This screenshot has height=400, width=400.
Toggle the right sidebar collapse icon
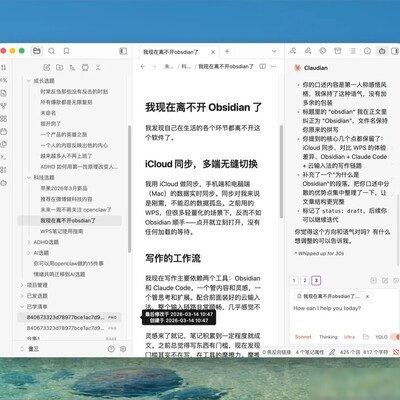(x=396, y=51)
